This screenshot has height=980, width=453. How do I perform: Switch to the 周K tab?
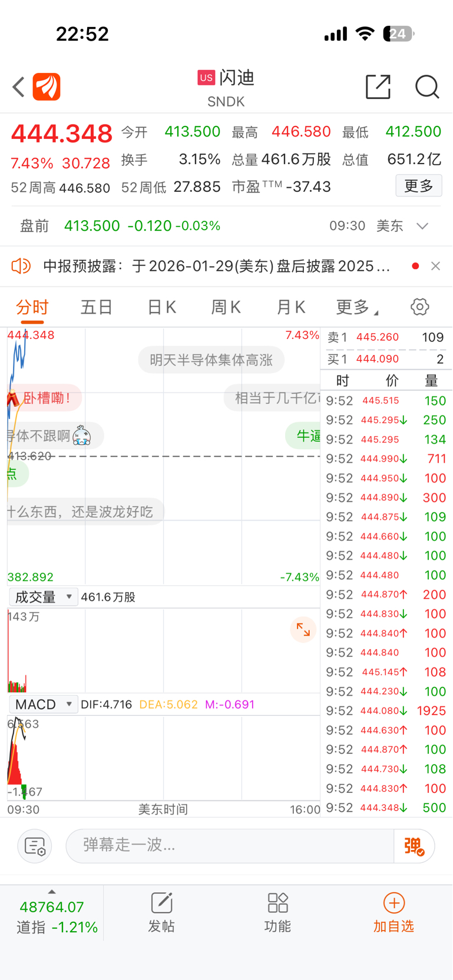226,307
